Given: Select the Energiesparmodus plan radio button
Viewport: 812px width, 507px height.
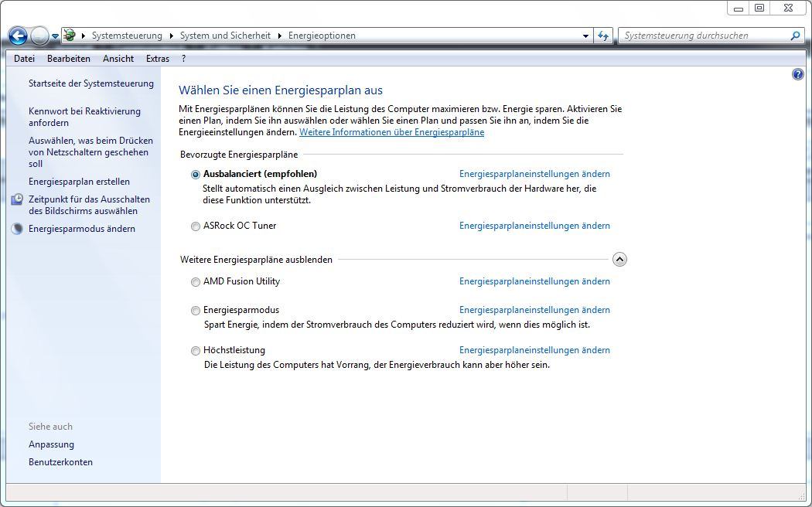Looking at the screenshot, I should [195, 311].
